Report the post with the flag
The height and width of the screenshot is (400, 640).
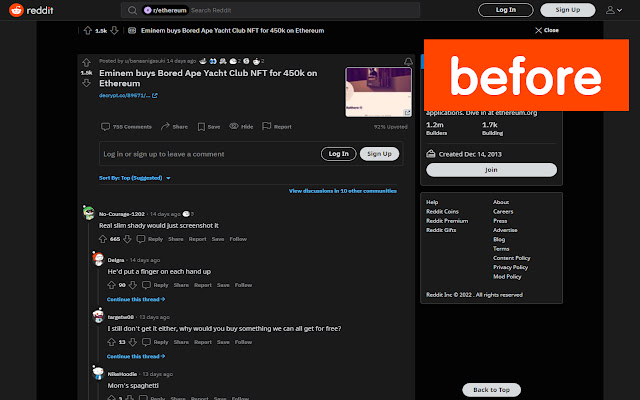coord(277,127)
